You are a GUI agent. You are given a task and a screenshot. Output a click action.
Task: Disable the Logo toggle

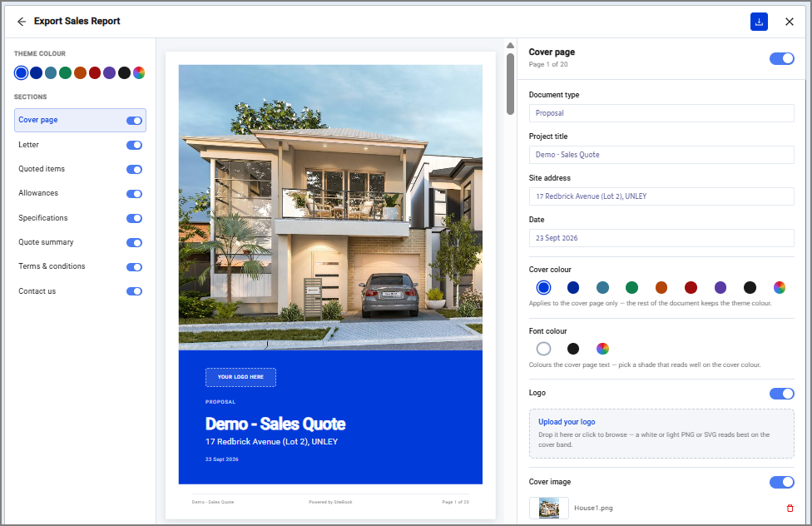[781, 394]
